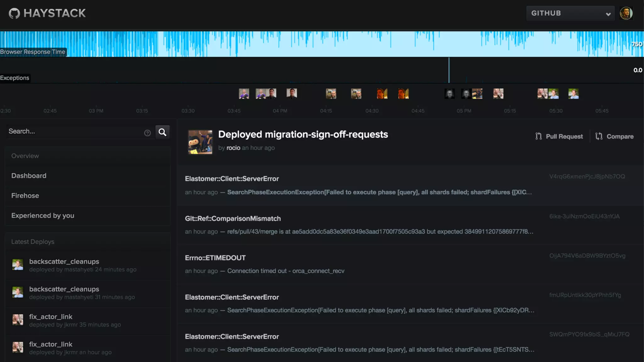Click the GITHUB dropdown chevron arrow
Screen dimensions: 644x362
point(608,14)
